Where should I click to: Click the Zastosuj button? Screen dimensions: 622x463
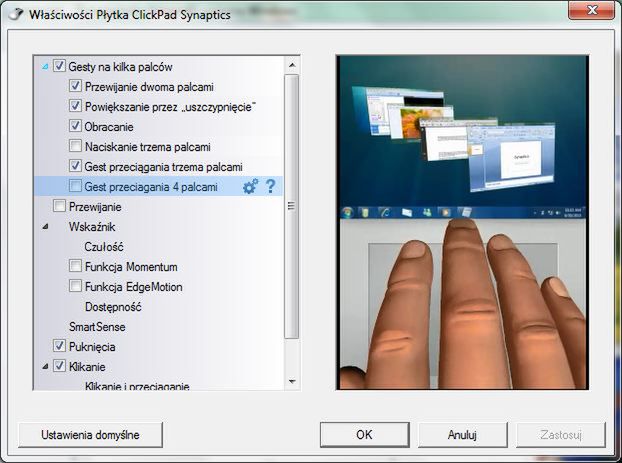[561, 435]
